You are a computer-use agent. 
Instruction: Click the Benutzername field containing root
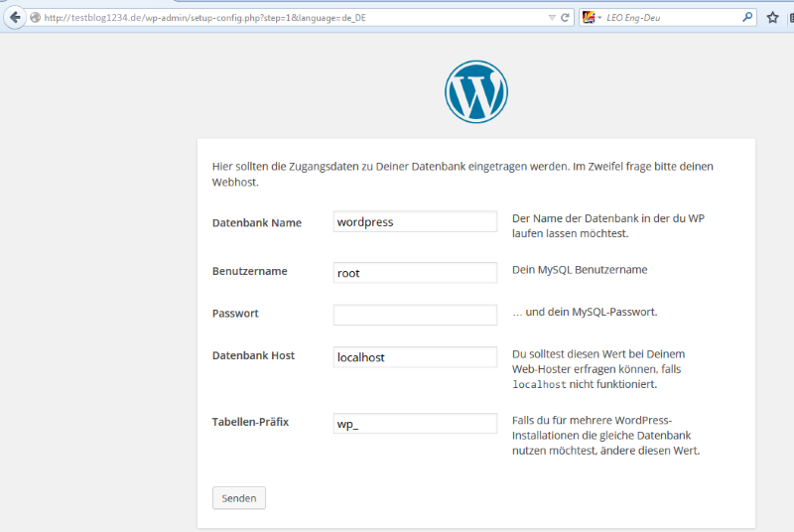415,273
